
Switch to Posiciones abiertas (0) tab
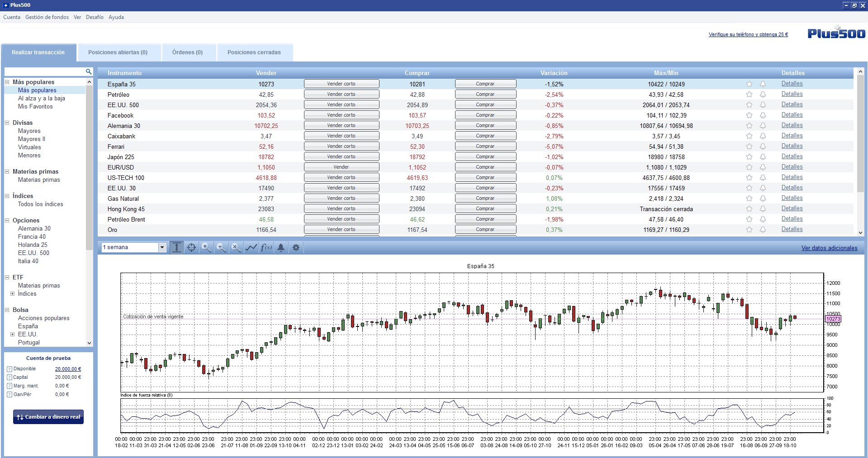[x=119, y=52]
